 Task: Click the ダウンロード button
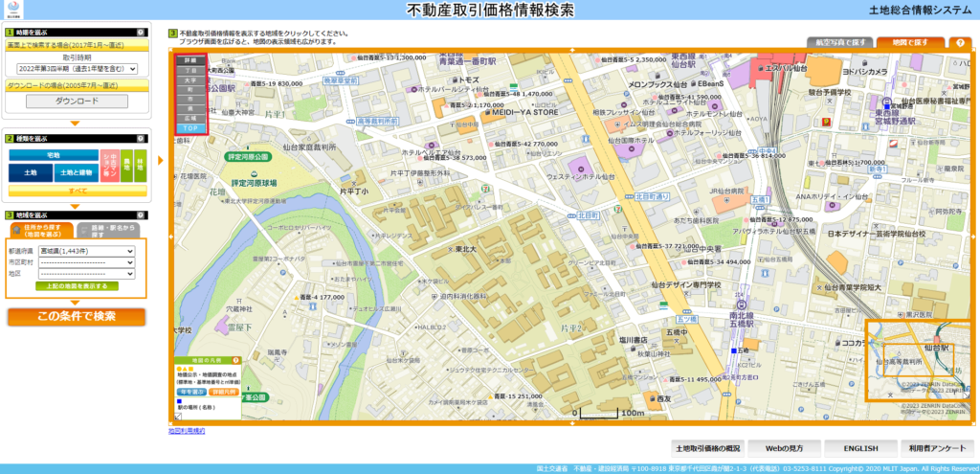77,102
